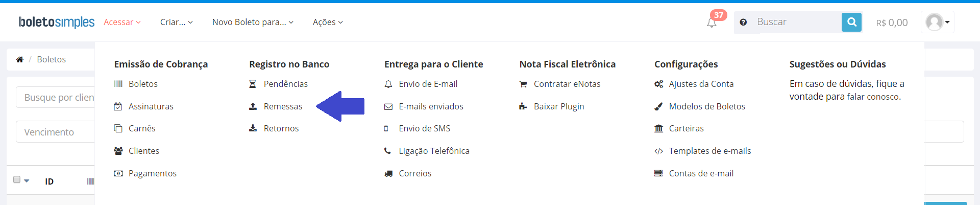Viewport: 980px width, 205px height.
Task: Select Pendências under Registro no Banco
Action: click(286, 84)
